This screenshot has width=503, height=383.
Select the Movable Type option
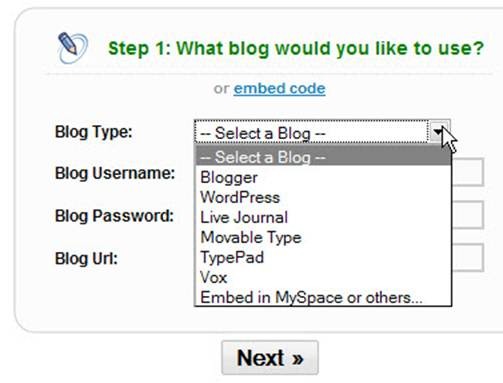pyautogui.click(x=323, y=237)
